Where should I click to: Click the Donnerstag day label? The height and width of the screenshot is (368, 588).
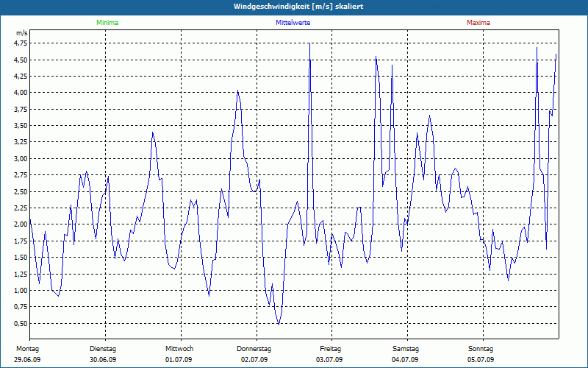click(254, 349)
